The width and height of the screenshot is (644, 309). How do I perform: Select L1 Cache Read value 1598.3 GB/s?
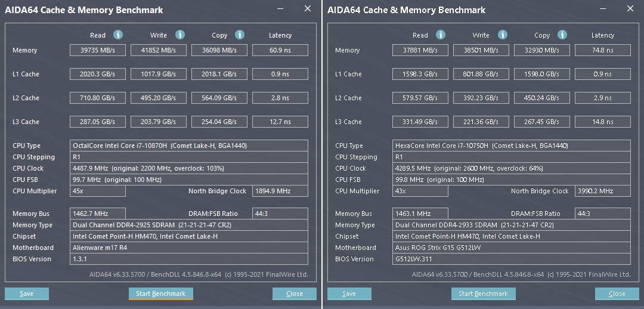point(420,74)
